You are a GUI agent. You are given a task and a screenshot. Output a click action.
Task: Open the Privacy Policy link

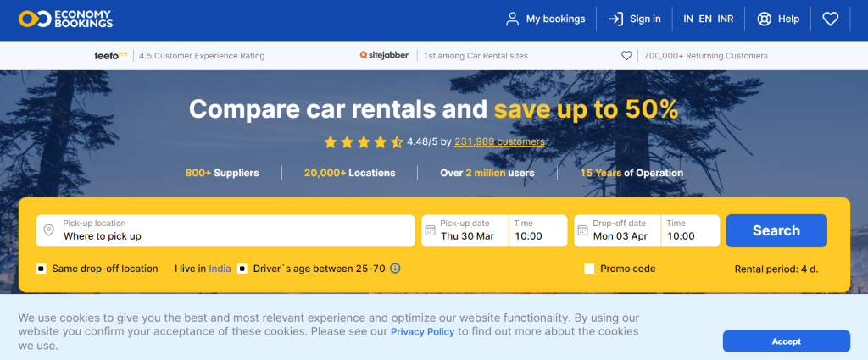click(x=422, y=332)
